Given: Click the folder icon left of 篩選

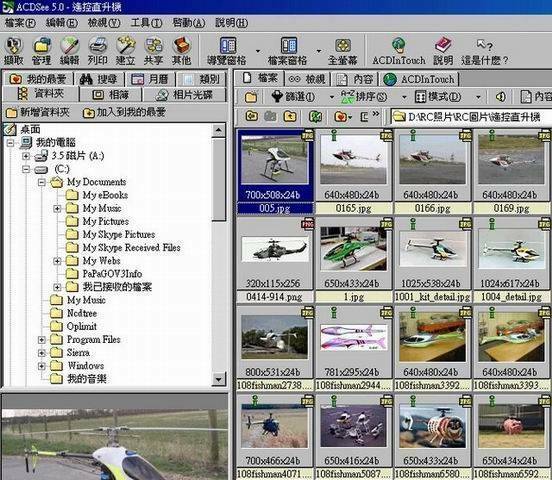Looking at the screenshot, I should [x=251, y=97].
